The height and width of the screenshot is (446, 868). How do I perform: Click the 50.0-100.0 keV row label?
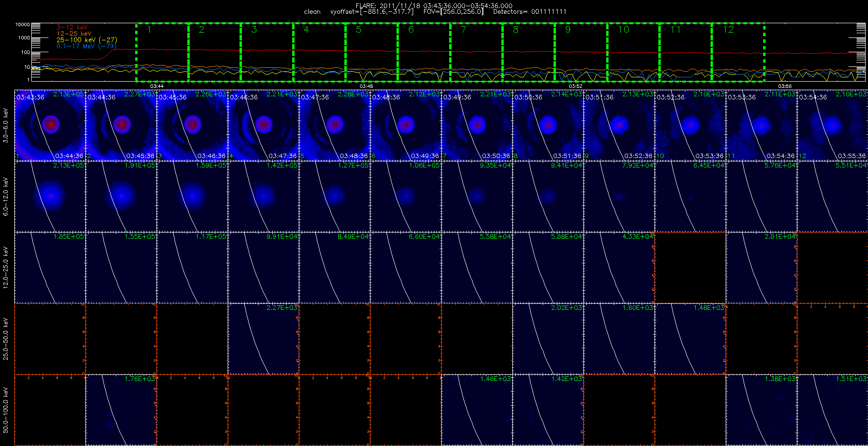tap(6, 410)
